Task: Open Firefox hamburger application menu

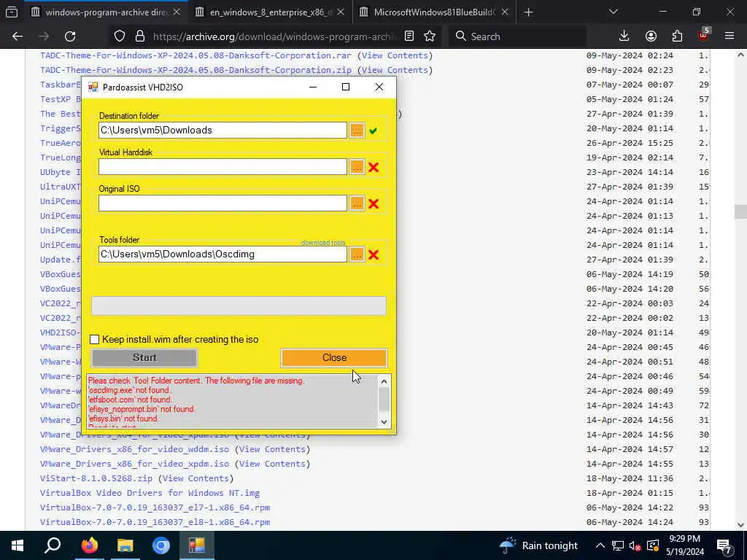Action: click(729, 36)
